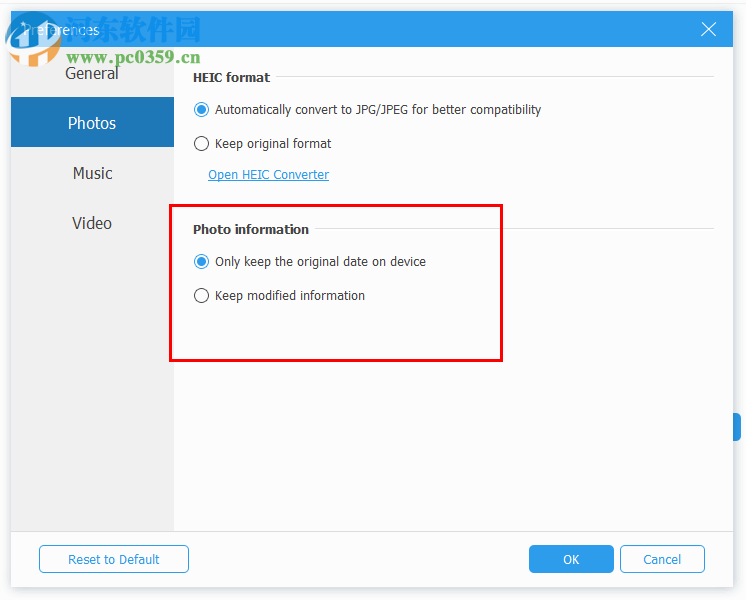
Task: Enable automatic conversion to JPG/JPEG
Action: click(x=202, y=110)
